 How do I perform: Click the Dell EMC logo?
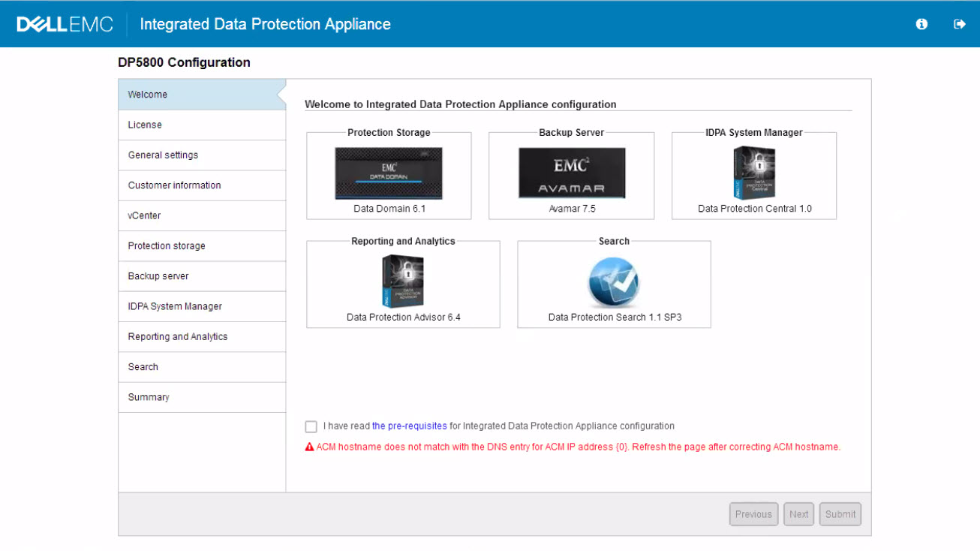click(65, 23)
